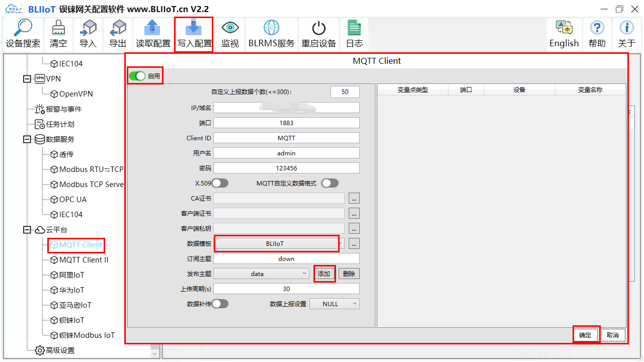The image size is (644, 362).
Task: Open the device search tool
Action: [x=23, y=34]
